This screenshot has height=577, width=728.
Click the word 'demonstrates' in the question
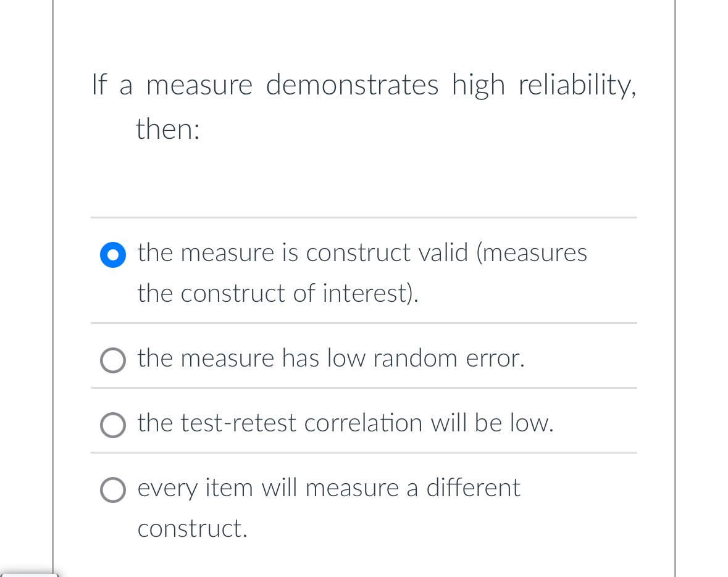click(x=352, y=85)
